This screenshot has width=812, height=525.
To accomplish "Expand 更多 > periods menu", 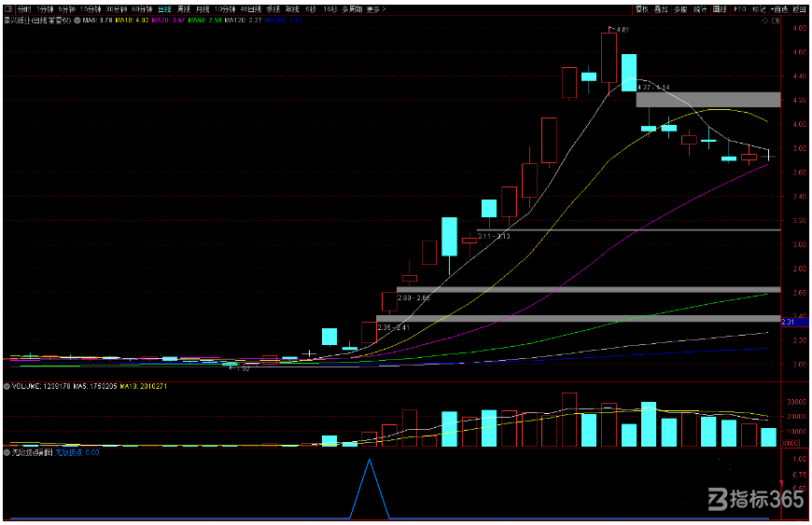I will (376, 9).
